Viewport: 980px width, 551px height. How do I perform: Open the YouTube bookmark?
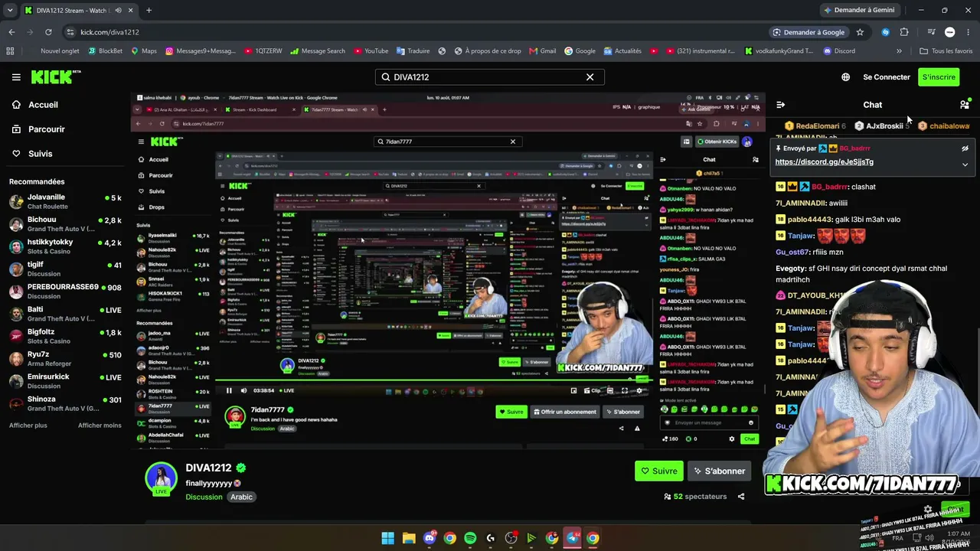click(x=371, y=51)
